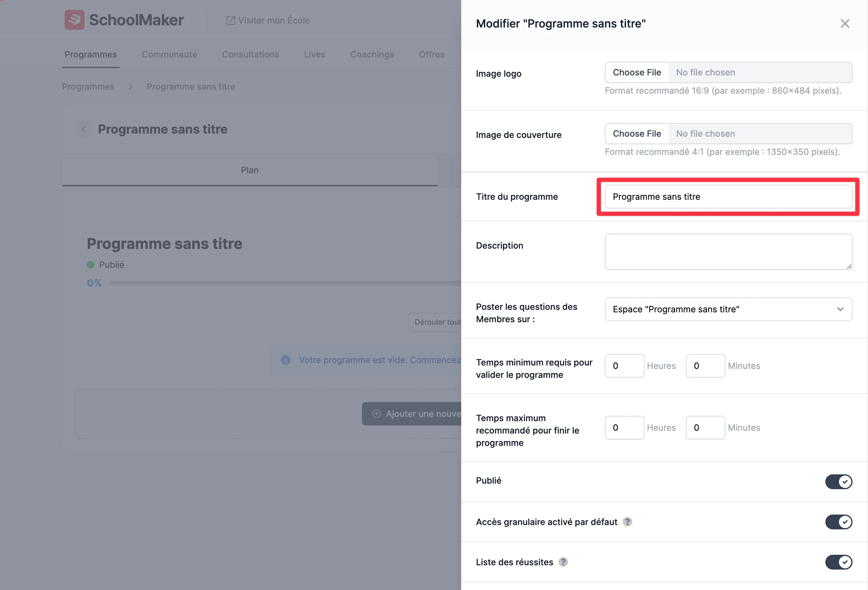Click the Programmes breadcrumb link
The width and height of the screenshot is (868, 590).
[x=88, y=87]
